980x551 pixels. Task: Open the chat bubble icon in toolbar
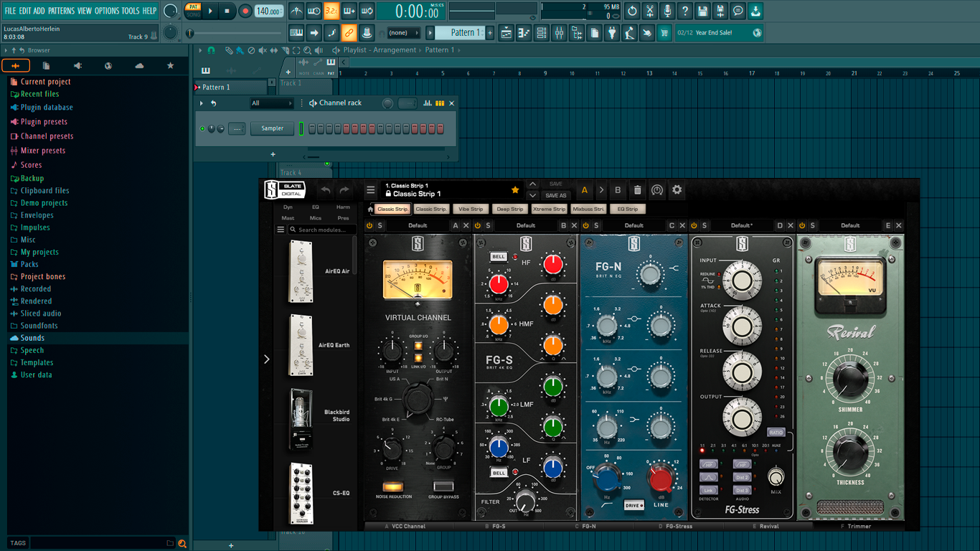[738, 11]
